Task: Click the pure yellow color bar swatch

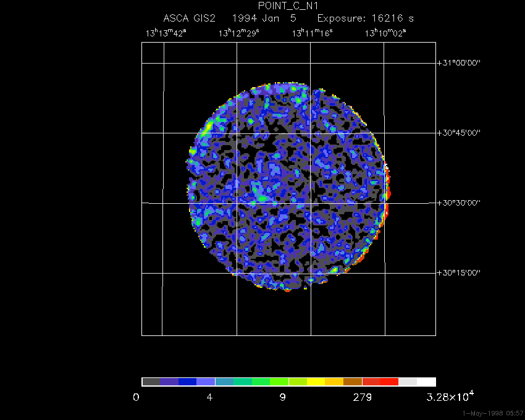Action: [316, 382]
